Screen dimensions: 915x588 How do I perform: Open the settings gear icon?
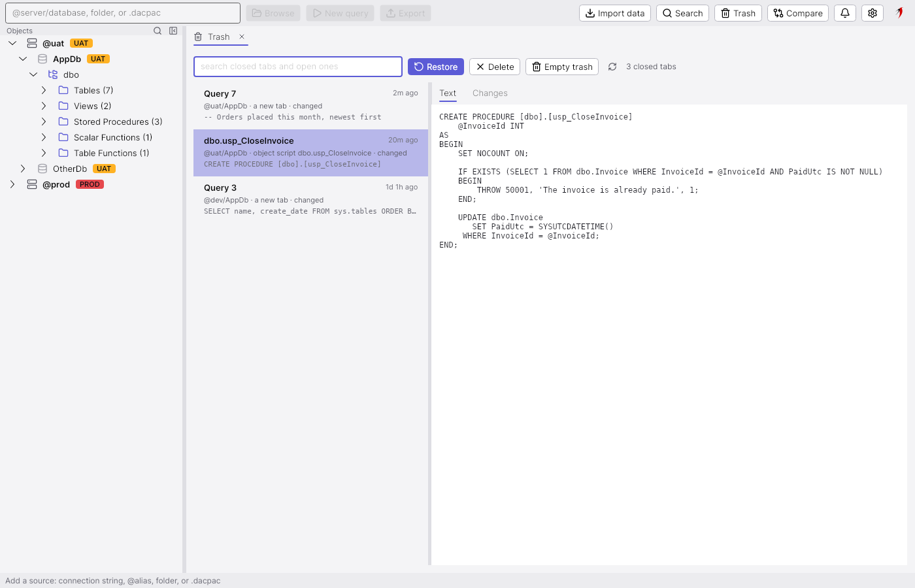click(x=873, y=13)
